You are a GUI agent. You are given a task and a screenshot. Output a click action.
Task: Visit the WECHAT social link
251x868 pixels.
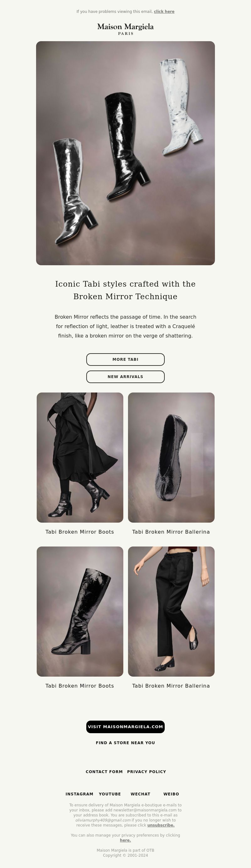(141, 794)
